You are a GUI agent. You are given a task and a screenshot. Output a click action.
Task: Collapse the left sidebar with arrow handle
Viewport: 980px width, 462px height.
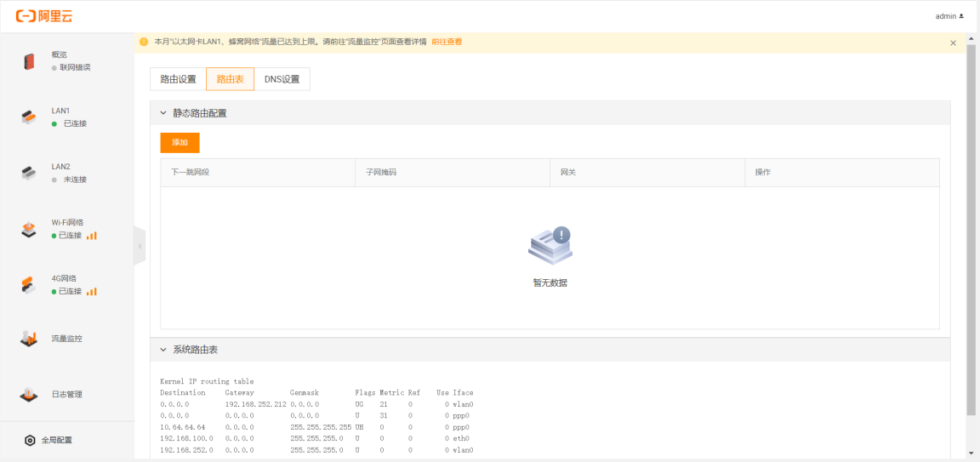[x=140, y=247]
